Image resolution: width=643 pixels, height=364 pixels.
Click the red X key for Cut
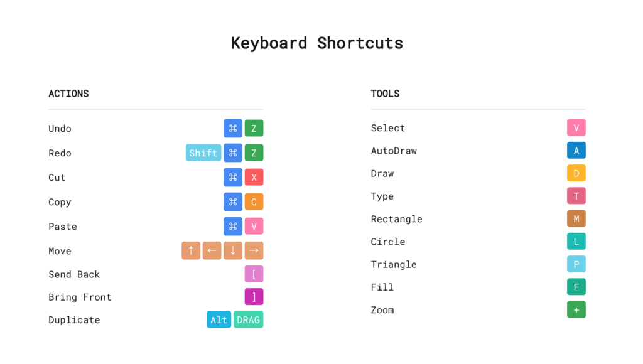254,178
